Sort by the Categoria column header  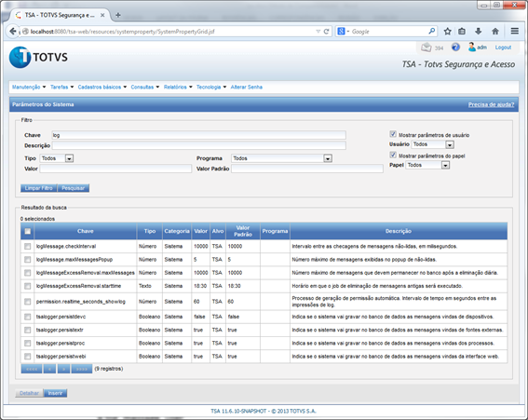[177, 231]
